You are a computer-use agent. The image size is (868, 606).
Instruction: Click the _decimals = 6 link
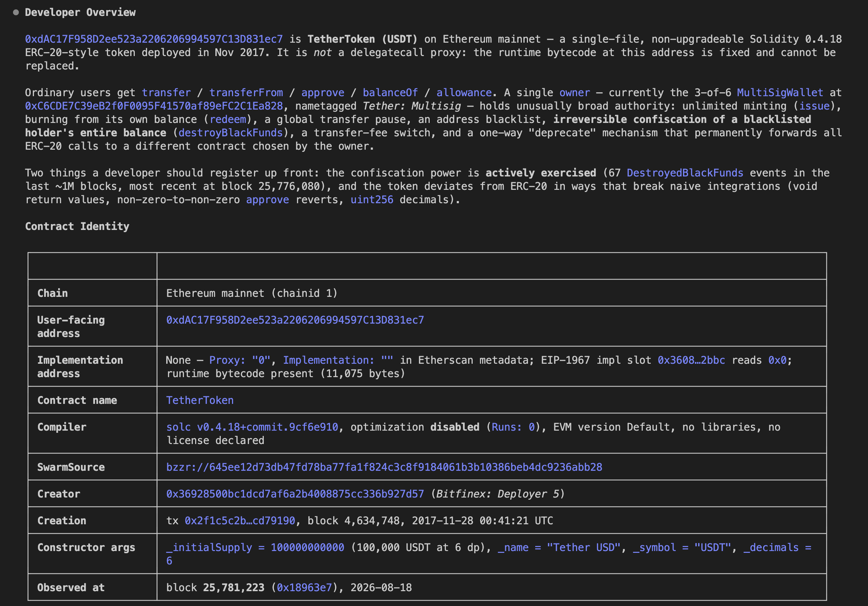[777, 547]
